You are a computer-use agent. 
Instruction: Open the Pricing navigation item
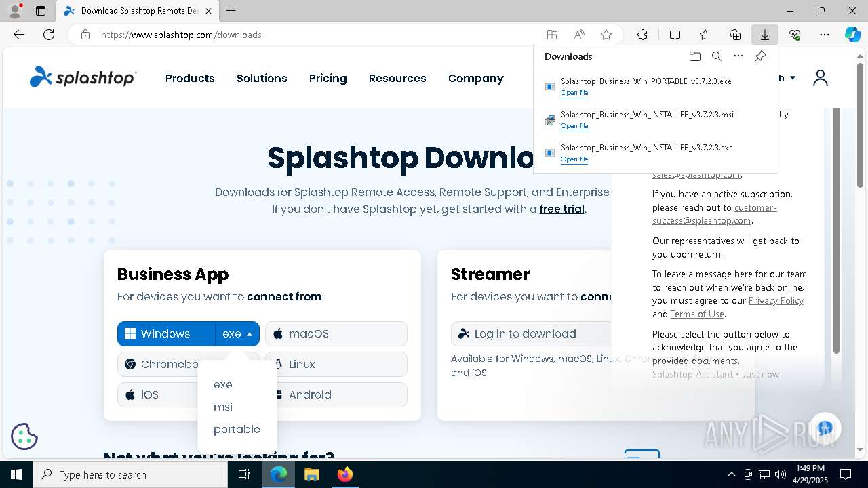(328, 78)
